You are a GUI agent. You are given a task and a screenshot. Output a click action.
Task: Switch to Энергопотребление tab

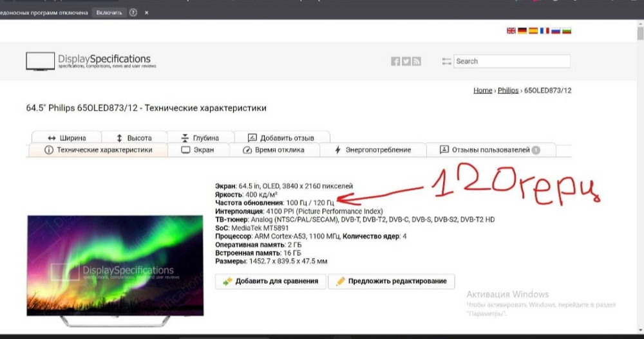click(373, 150)
